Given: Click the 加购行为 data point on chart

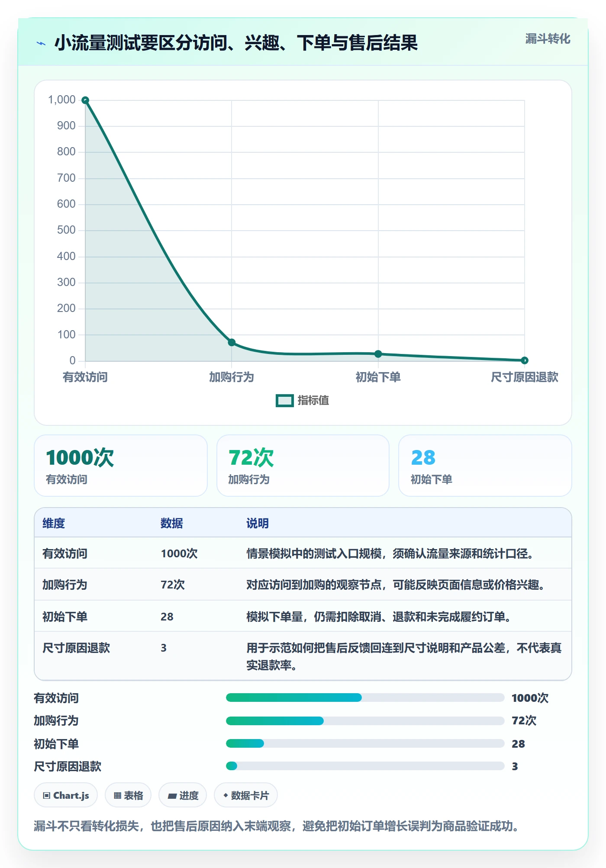Looking at the screenshot, I should (232, 342).
